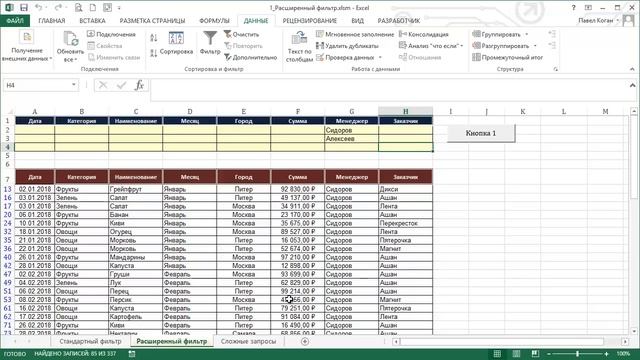640x360 pixels.
Task: Open the Сложные запросы sheet tab
Action: (248, 341)
